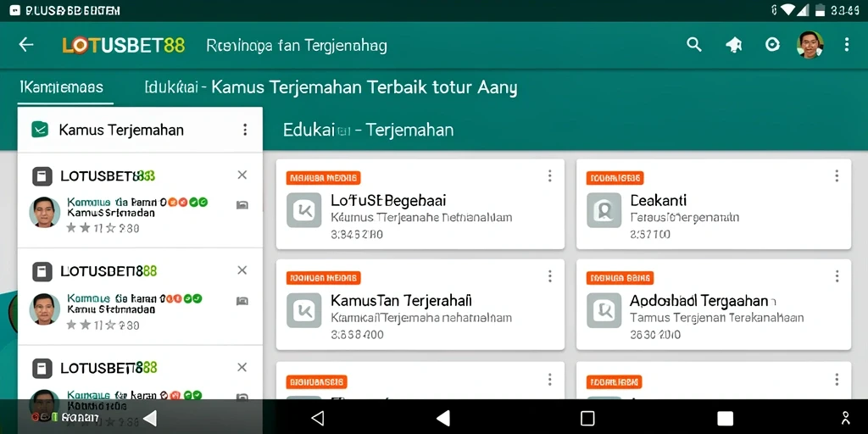The image size is (868, 434).
Task: Open the LoTuSE Begebaai card app icon
Action: coord(304,210)
